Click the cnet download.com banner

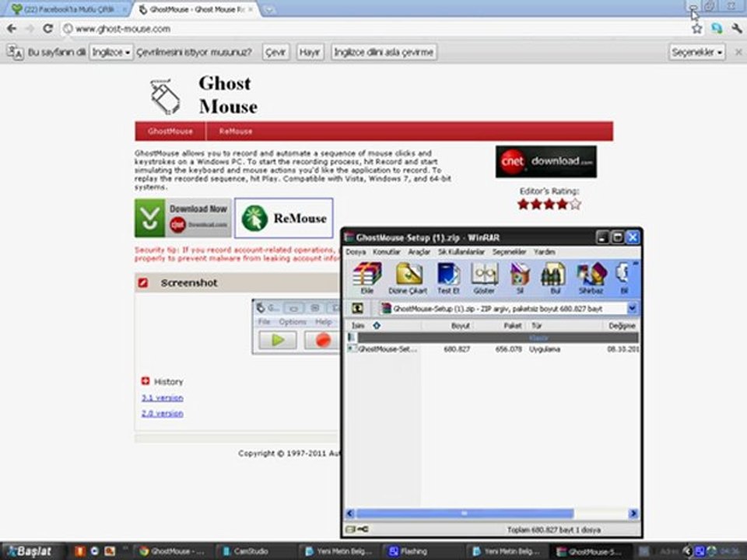(x=546, y=162)
